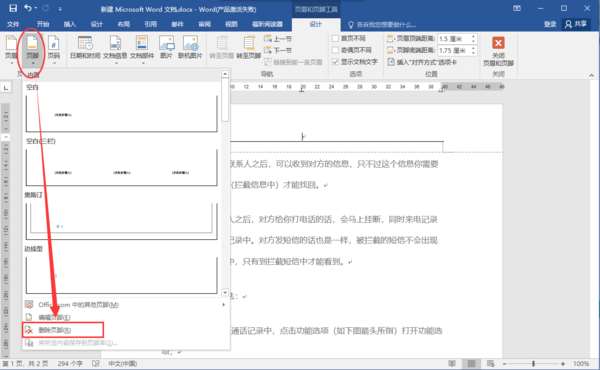Open the Document Info (文档信息) button
Screen dimensions: 600x370
coord(115,49)
